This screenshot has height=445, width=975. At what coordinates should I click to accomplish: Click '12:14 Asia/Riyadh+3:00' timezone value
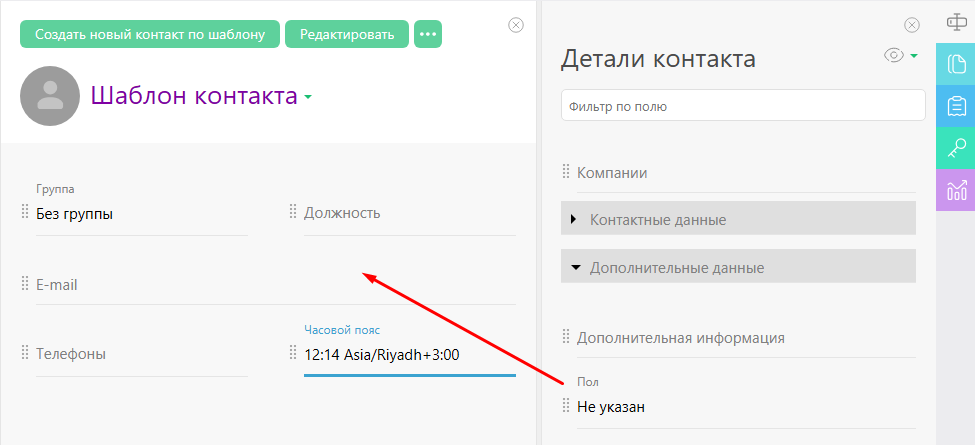pyautogui.click(x=382, y=355)
